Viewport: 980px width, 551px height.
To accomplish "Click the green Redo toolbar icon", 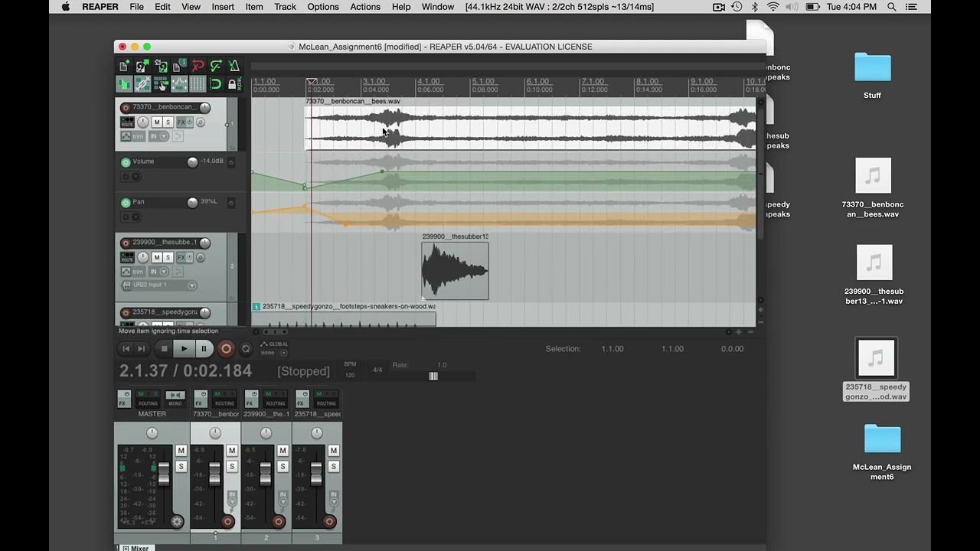I will pos(216,66).
